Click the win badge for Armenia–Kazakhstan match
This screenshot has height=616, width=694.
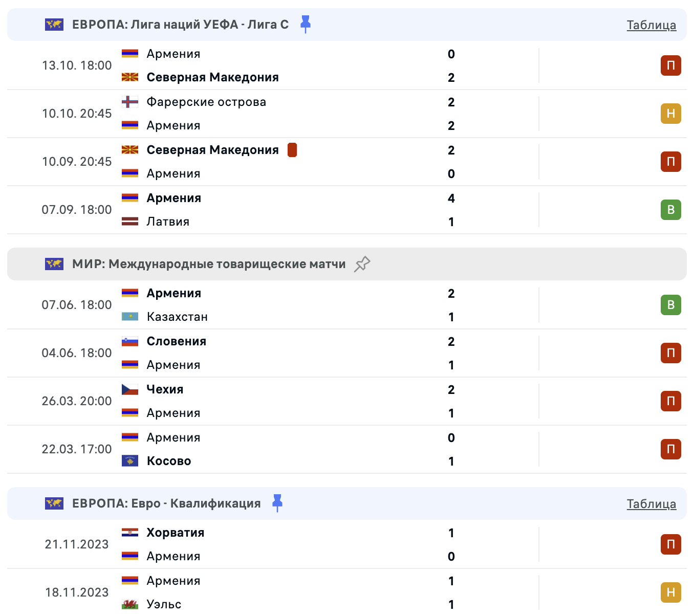(670, 305)
